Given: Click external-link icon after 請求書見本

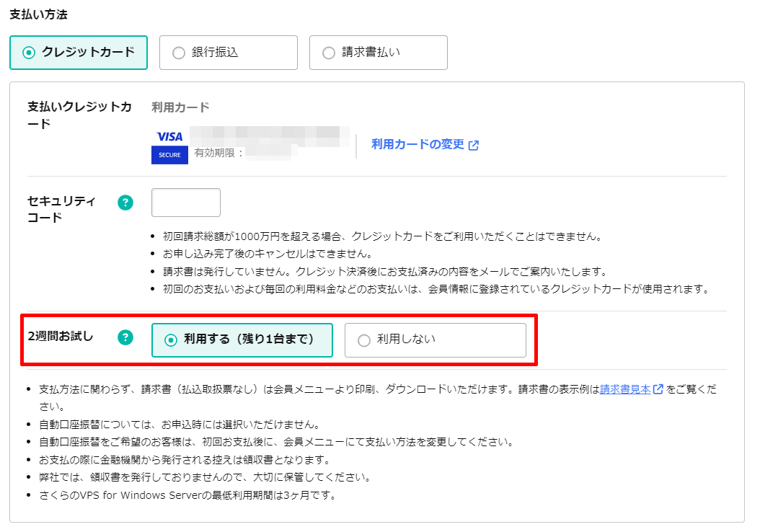Looking at the screenshot, I should 658,389.
